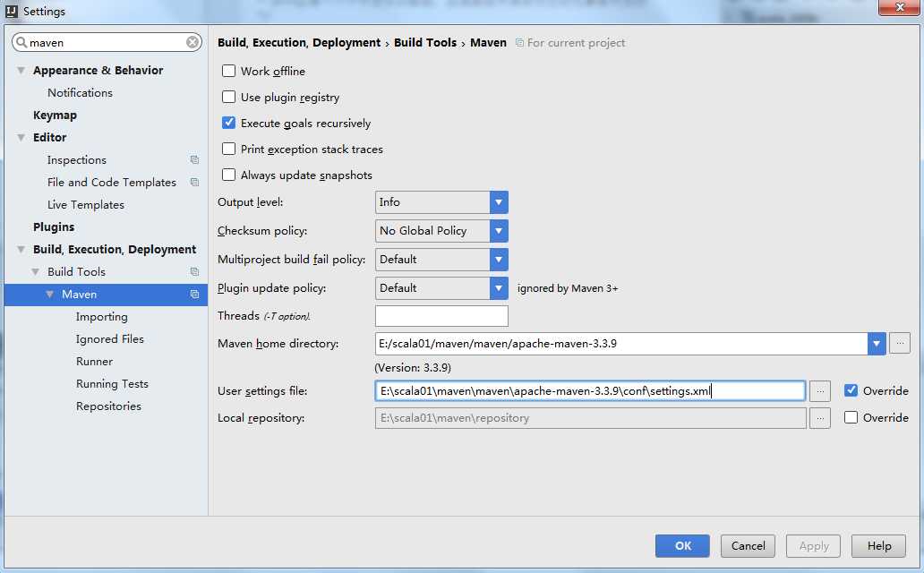Click Cancel button
924x573 pixels.
point(748,546)
